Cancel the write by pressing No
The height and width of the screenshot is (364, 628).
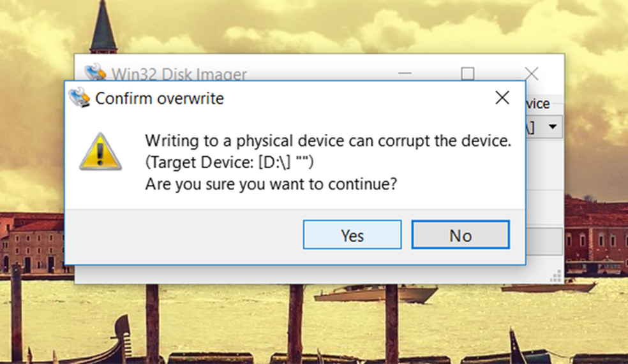(x=460, y=235)
